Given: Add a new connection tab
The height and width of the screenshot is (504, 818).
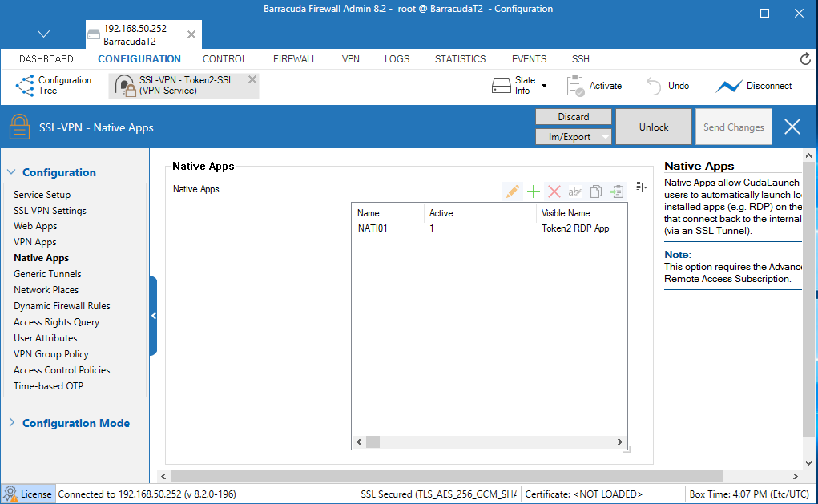Looking at the screenshot, I should click(x=66, y=34).
